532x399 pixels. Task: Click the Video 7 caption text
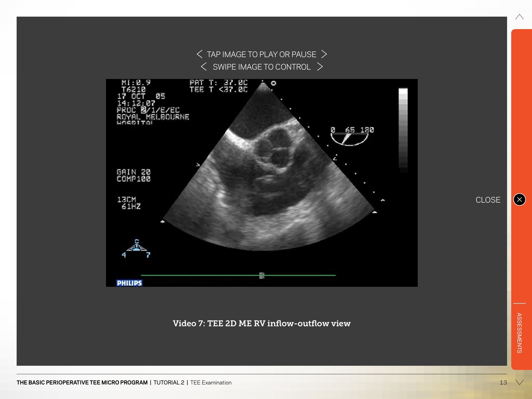[x=262, y=323]
